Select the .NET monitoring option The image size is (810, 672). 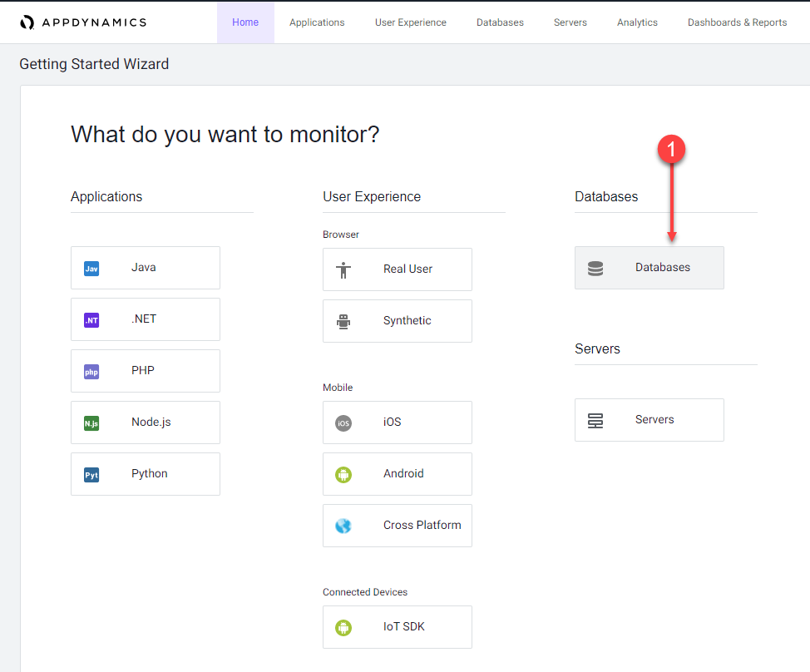coord(146,319)
